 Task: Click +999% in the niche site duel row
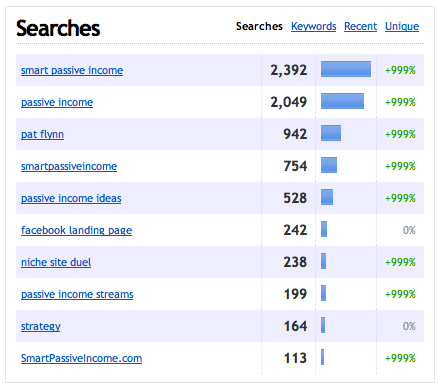click(400, 262)
